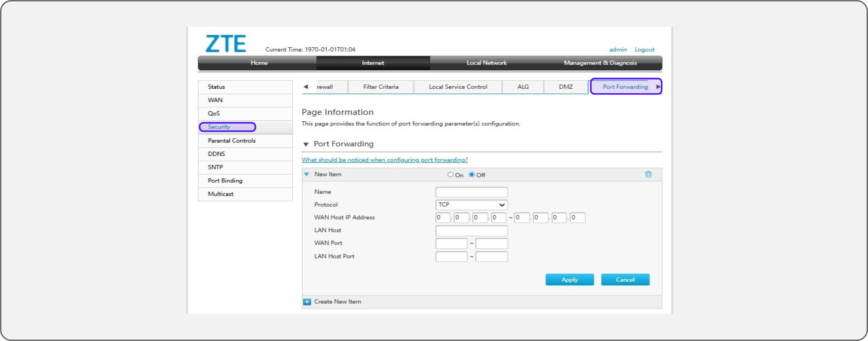Switch to the ALG tab
The height and width of the screenshot is (341, 868).
click(523, 87)
